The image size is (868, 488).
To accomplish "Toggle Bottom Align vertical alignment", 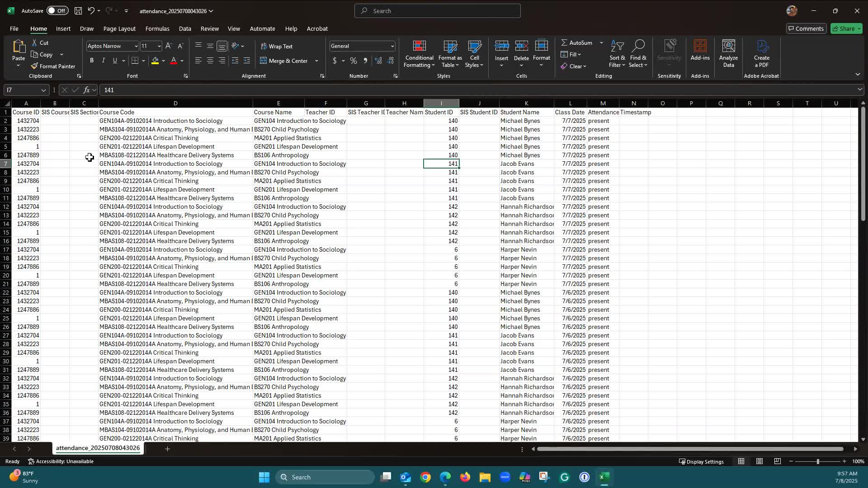I will pyautogui.click(x=222, y=46).
